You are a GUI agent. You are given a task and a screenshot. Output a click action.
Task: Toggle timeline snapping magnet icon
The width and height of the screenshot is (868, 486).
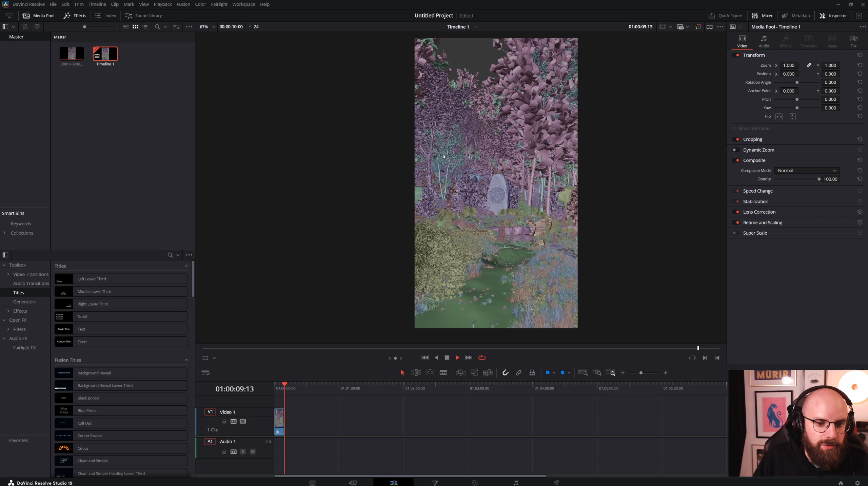tap(505, 373)
